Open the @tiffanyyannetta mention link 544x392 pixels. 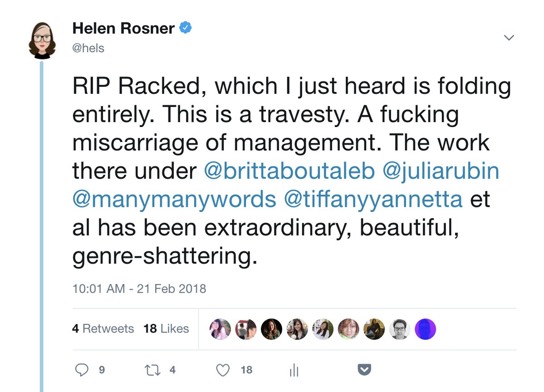point(373,199)
